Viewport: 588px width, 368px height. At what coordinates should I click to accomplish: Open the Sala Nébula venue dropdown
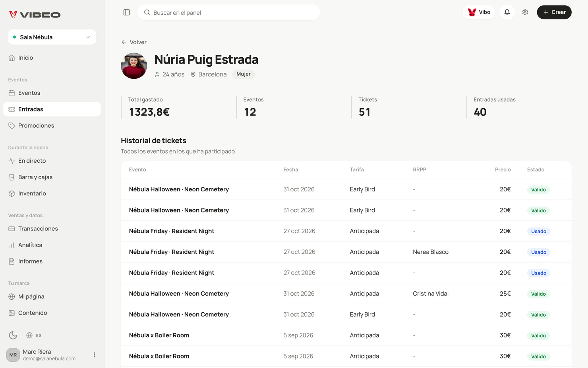point(52,37)
